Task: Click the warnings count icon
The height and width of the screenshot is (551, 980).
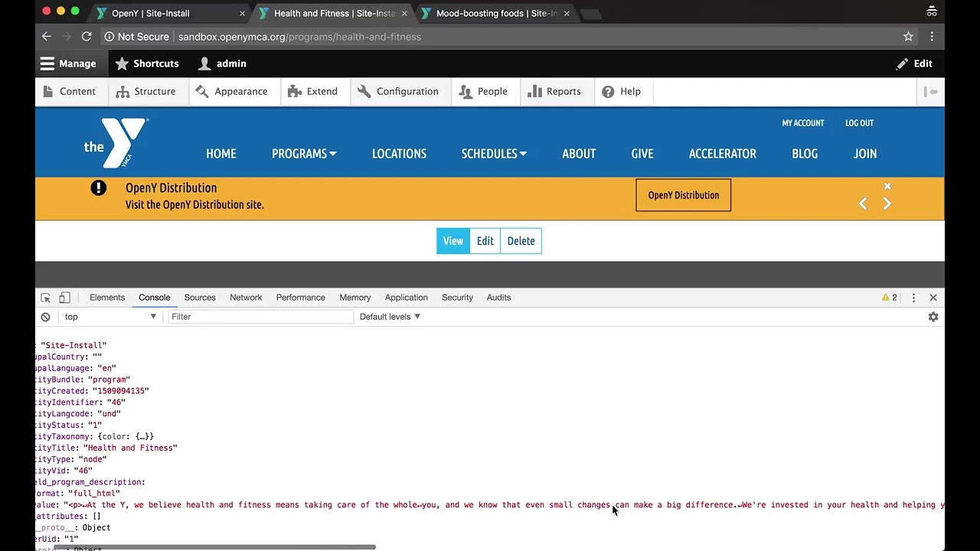Action: click(x=890, y=298)
